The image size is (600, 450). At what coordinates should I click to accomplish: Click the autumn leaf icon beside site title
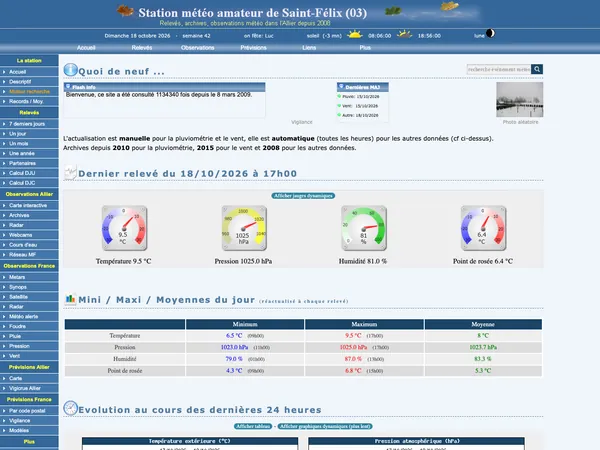pos(125,10)
